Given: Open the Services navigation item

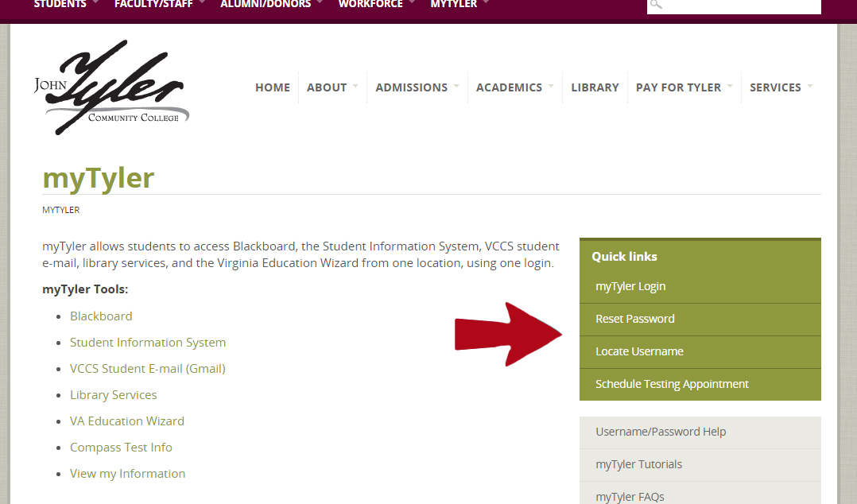Looking at the screenshot, I should (775, 87).
